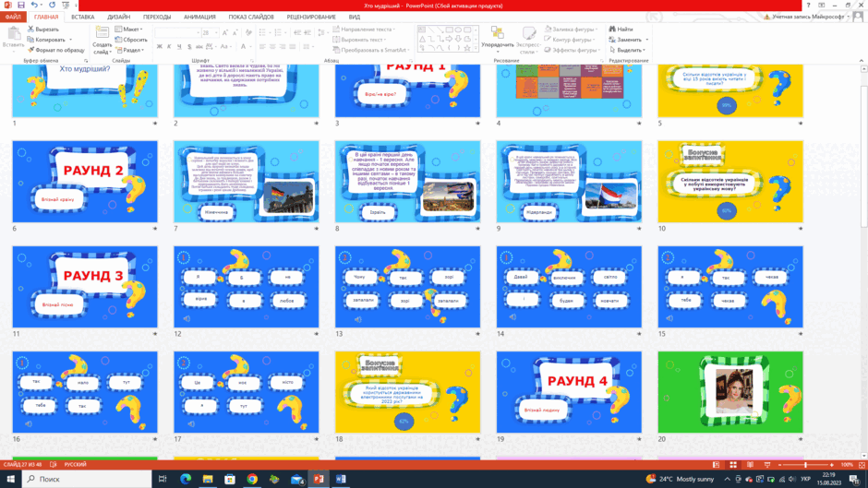Select the РАУНД 4 slide thumbnail
This screenshot has width=868, height=488.
[x=569, y=392]
